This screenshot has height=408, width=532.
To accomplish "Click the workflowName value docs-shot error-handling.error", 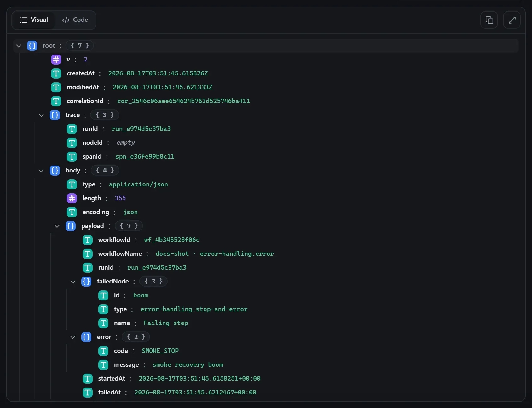I will coord(215,254).
